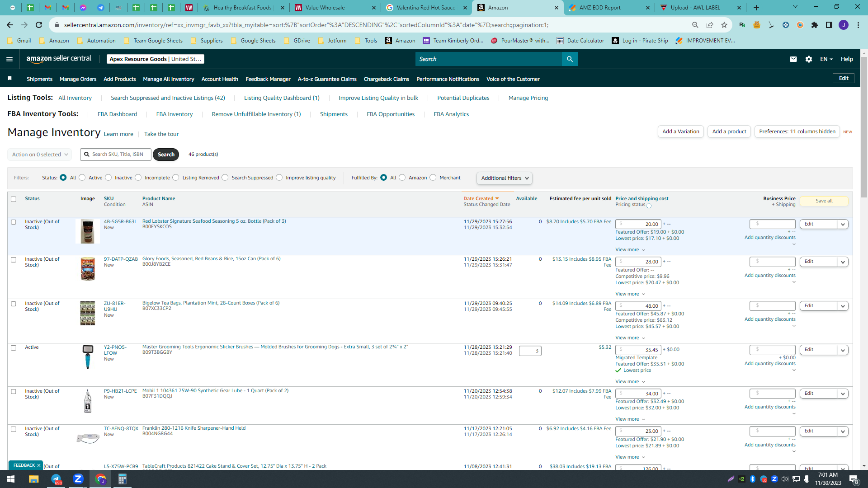The image size is (868, 488).
Task: Click the Add a product button
Action: coord(729,131)
